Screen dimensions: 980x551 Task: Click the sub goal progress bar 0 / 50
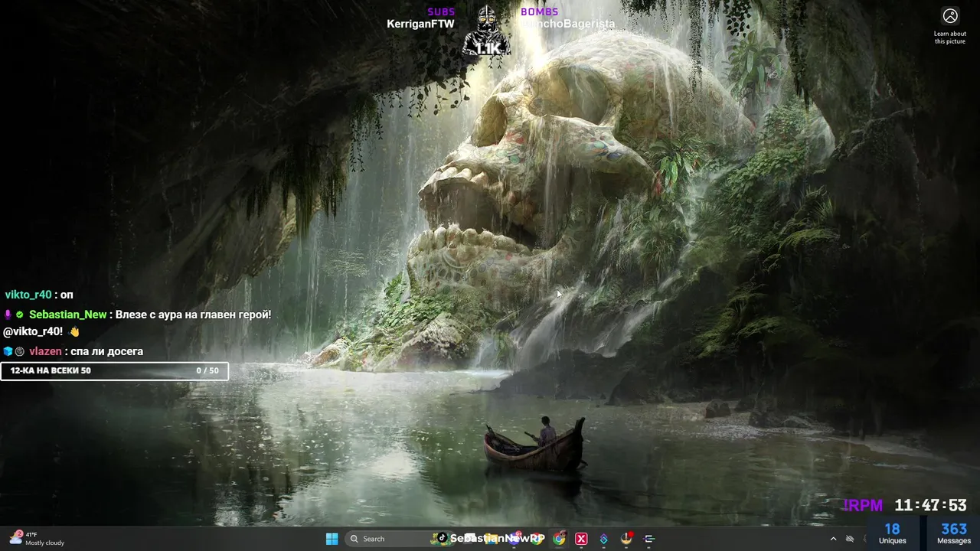(114, 370)
